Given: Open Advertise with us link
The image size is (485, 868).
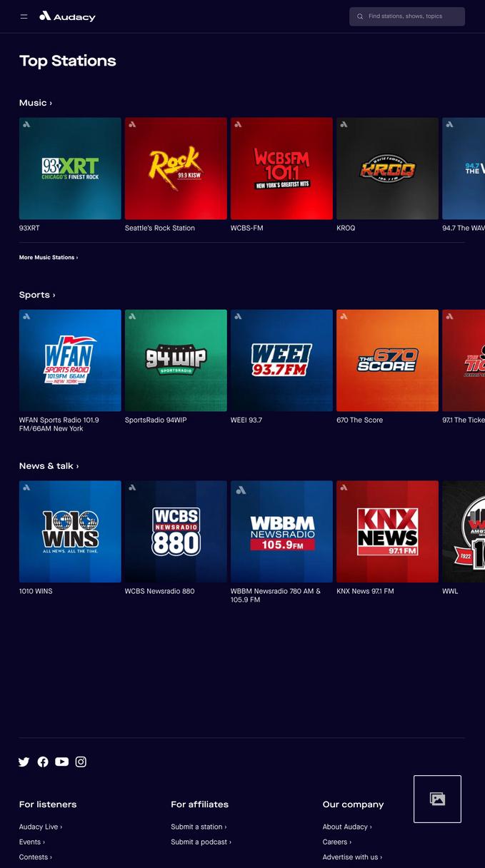Looking at the screenshot, I should 352,857.
